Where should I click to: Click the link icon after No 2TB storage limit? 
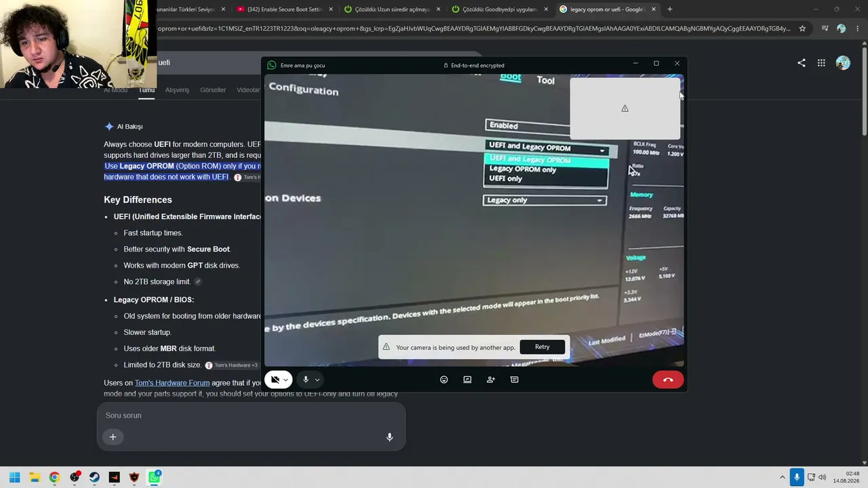[198, 282]
